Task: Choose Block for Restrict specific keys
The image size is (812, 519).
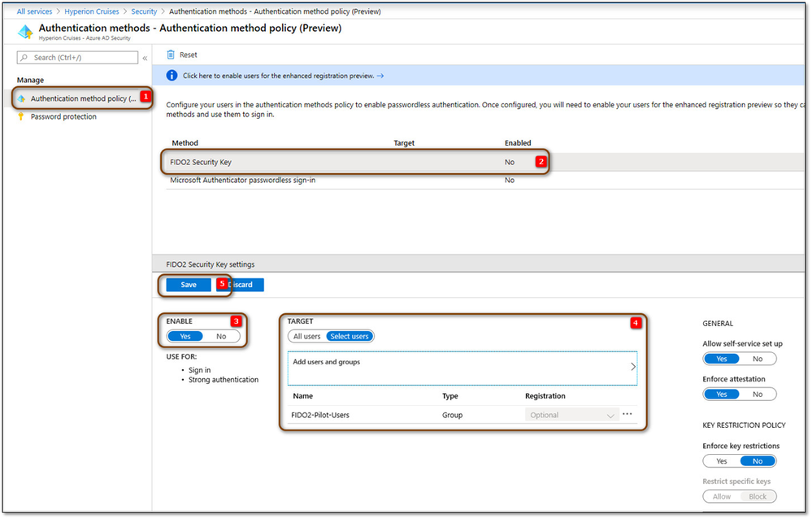Action: pos(758,497)
